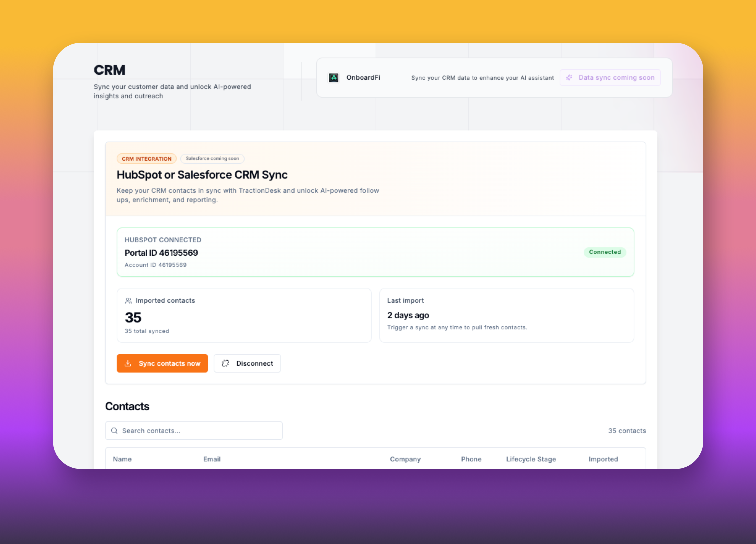
Task: Click the sparkle icon in Data sync badge
Action: tap(569, 78)
